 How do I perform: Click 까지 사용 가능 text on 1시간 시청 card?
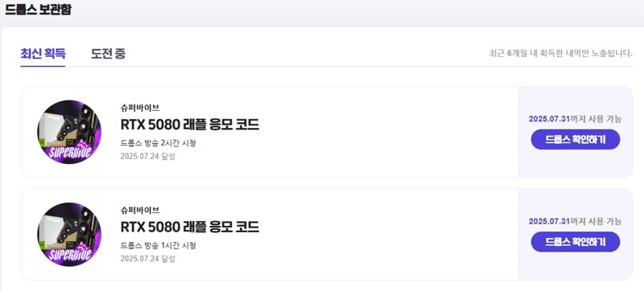(x=596, y=221)
